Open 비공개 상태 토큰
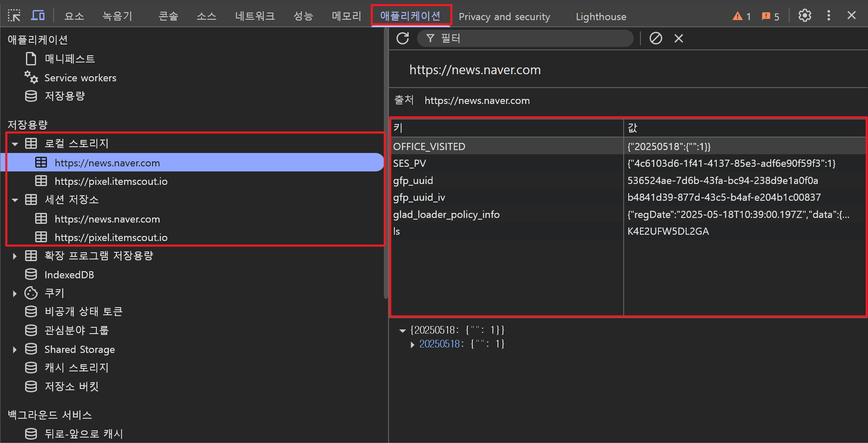 (83, 311)
